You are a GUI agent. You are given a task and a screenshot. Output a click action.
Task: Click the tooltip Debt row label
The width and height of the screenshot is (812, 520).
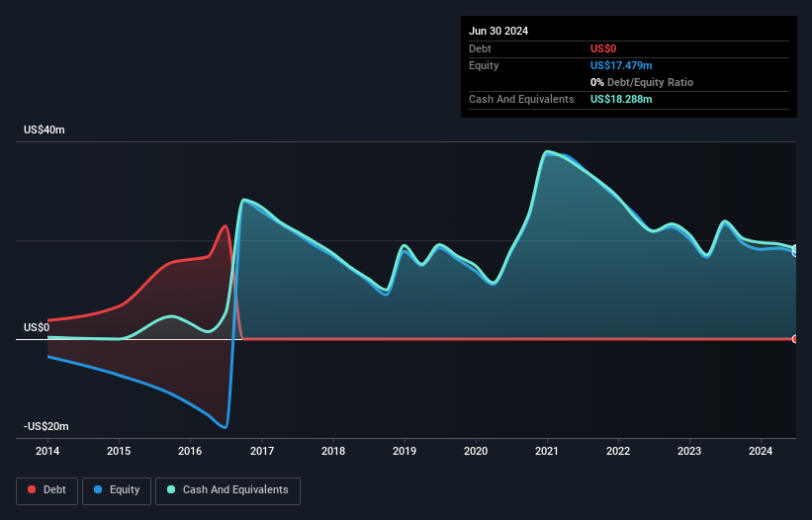coord(480,48)
